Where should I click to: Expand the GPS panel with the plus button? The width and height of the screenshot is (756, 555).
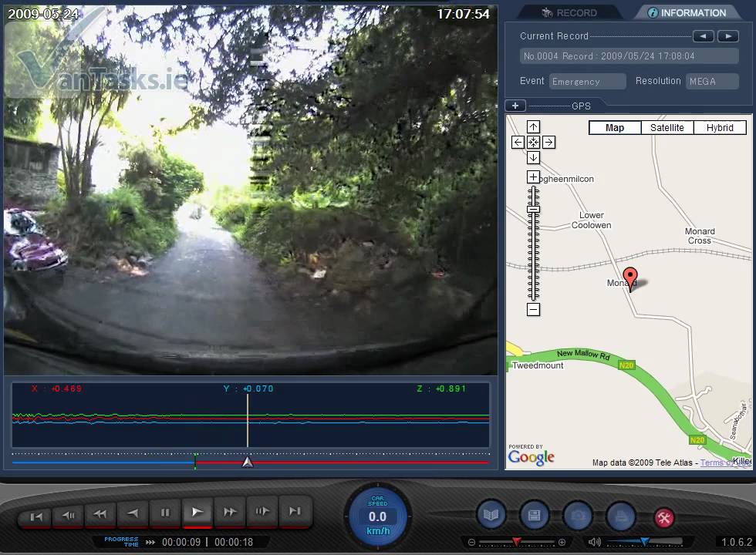click(x=515, y=106)
